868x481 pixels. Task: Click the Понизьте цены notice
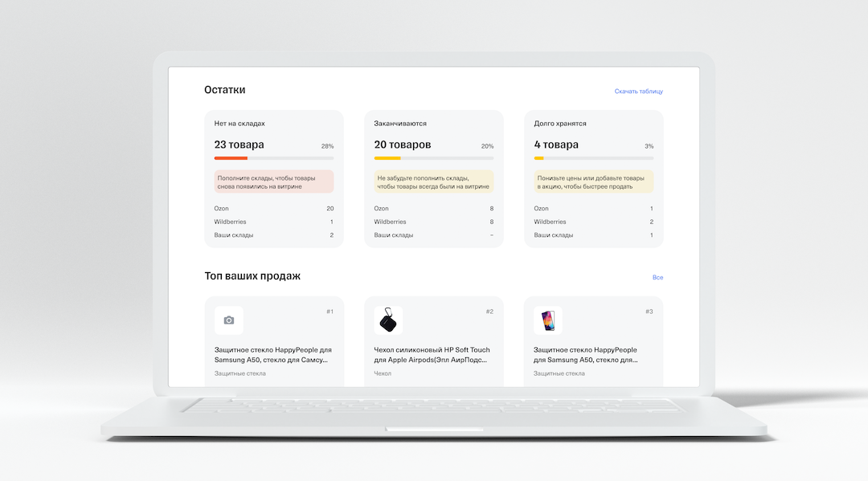coord(593,182)
